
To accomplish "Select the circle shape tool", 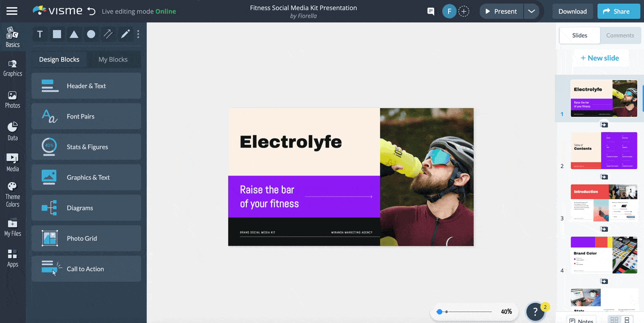I will click(x=91, y=34).
